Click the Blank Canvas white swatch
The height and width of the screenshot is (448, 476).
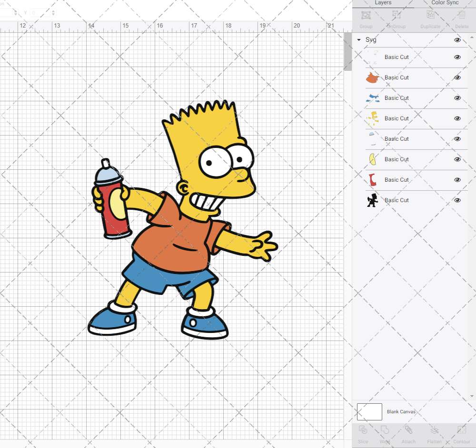click(x=369, y=411)
